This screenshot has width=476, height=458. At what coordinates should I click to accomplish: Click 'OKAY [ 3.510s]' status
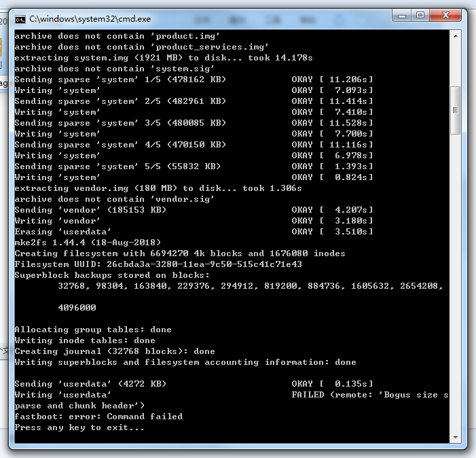coord(332,232)
